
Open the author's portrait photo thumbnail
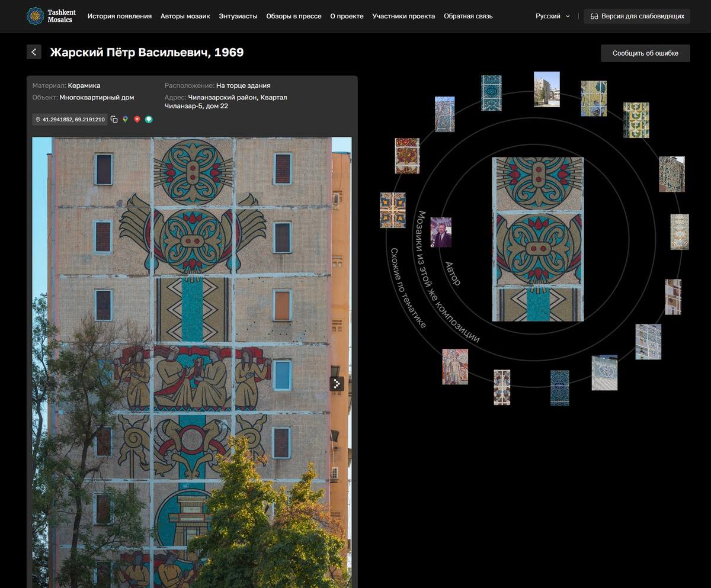(440, 232)
